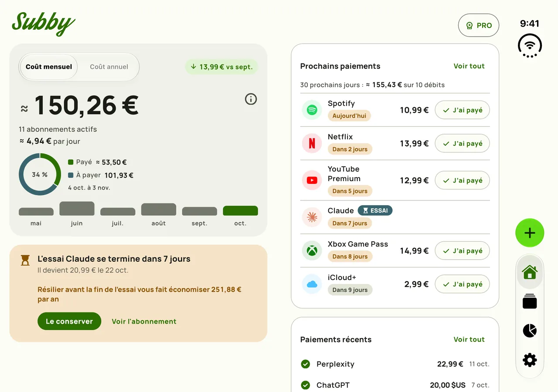Click the Aujourd'hui due label
558x392 pixels.
click(349, 116)
